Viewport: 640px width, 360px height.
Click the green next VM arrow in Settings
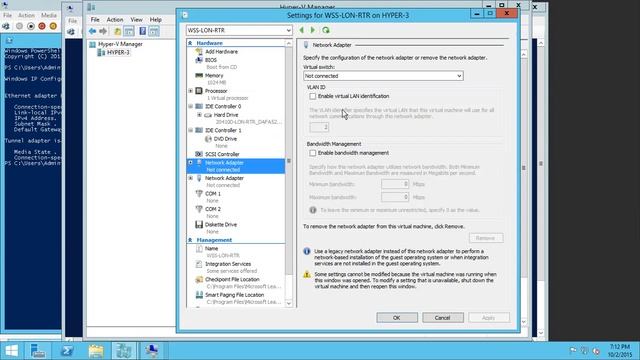tap(313, 30)
